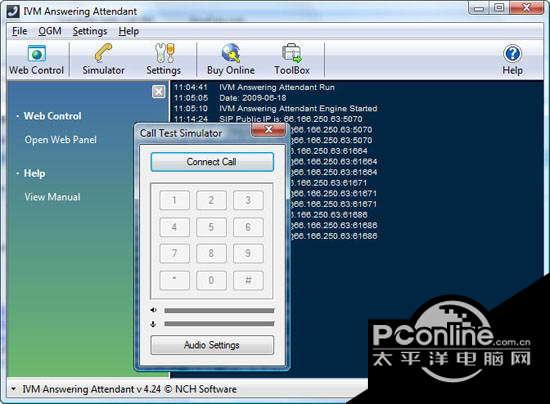Tap the hash key on keypad
550x404 pixels.
coord(248,280)
